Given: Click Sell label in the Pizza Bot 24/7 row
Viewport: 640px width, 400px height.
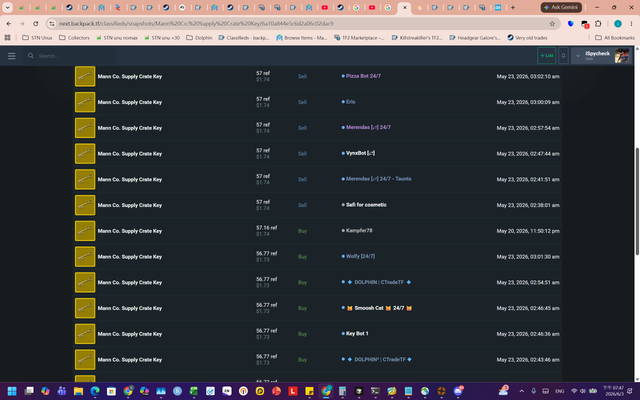Looking at the screenshot, I should click(x=302, y=76).
